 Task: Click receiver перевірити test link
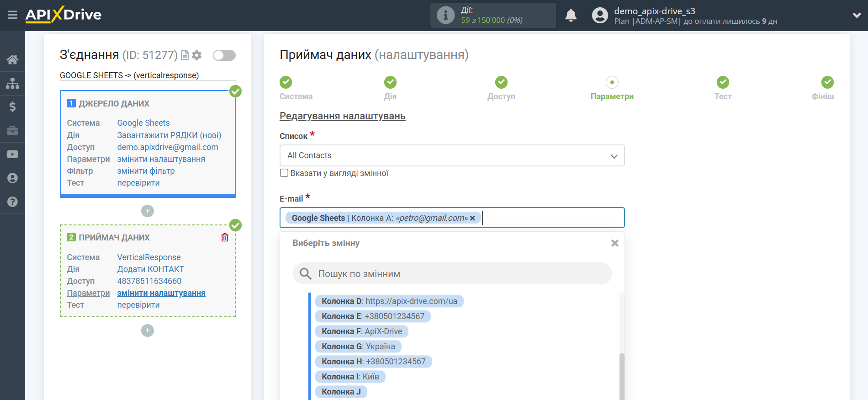tap(138, 305)
